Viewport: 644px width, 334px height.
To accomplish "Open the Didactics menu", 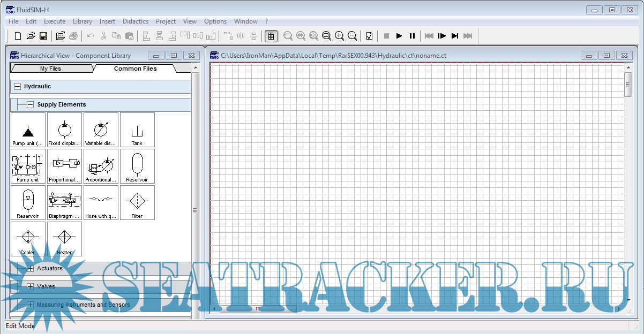I will [136, 21].
